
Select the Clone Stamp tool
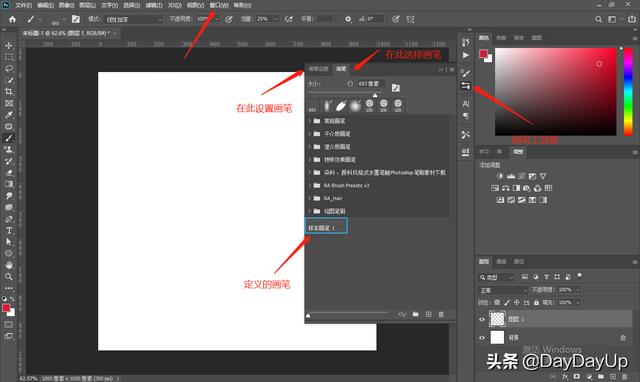click(x=9, y=149)
